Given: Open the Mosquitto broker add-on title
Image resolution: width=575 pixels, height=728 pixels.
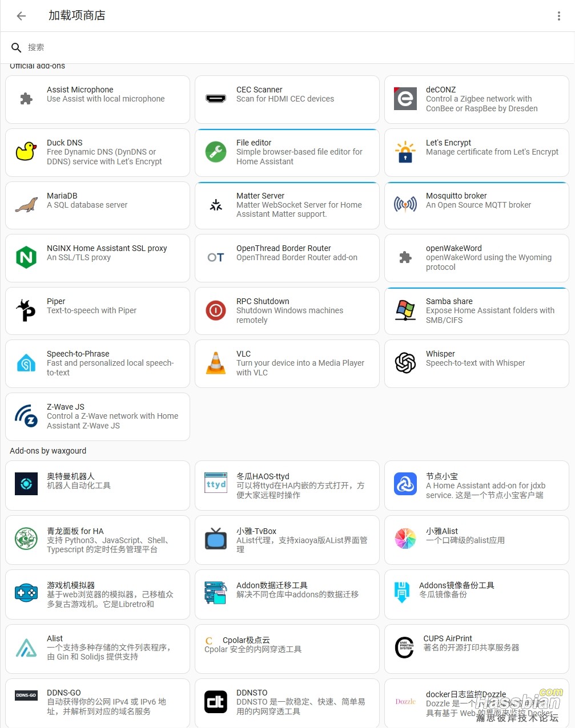Looking at the screenshot, I should (456, 196).
